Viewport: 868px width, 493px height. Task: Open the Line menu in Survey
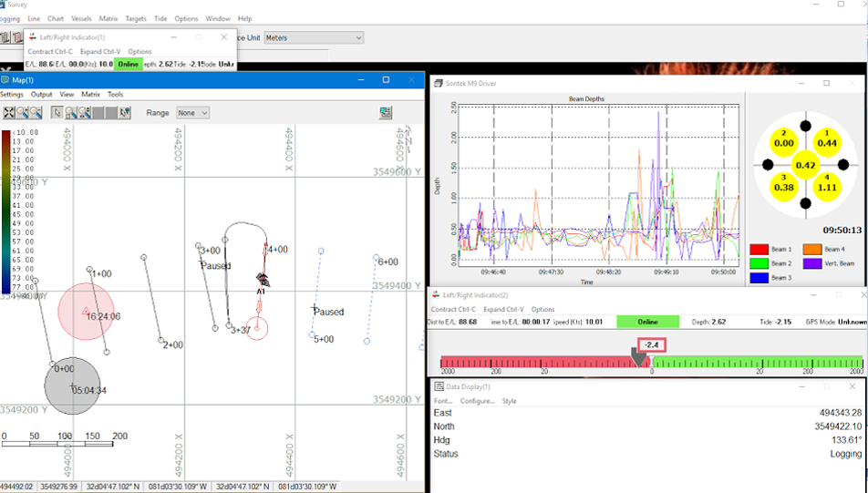tap(34, 18)
